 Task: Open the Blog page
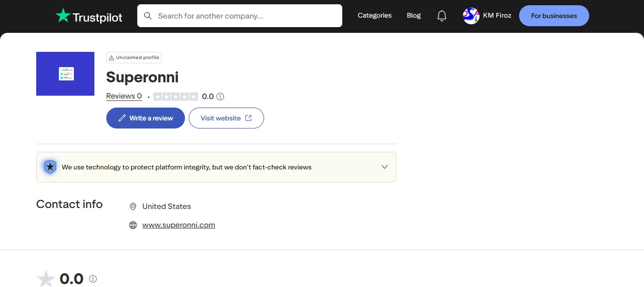414,16
